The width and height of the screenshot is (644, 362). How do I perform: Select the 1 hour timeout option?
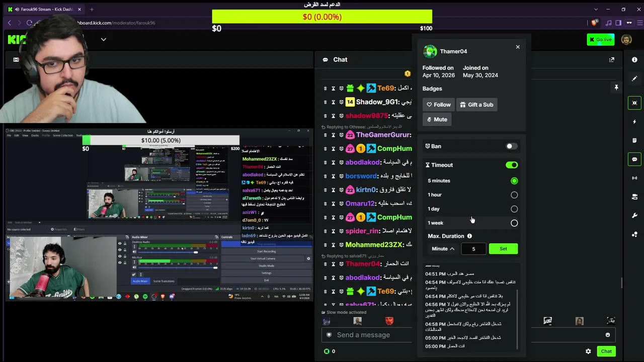pyautogui.click(x=514, y=195)
